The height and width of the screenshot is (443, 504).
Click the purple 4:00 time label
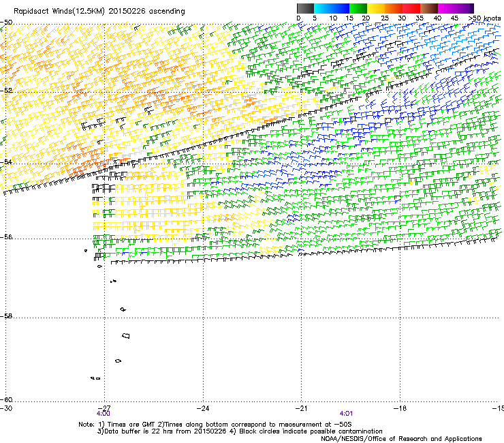[x=103, y=414]
